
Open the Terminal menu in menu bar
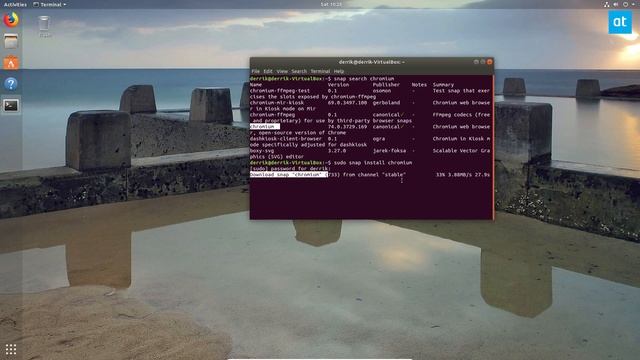point(320,71)
